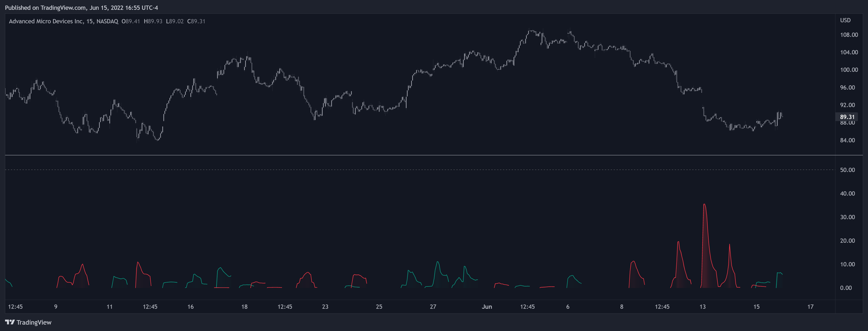The width and height of the screenshot is (868, 331).
Task: Click the date label 17 on time axis
Action: coord(810,307)
